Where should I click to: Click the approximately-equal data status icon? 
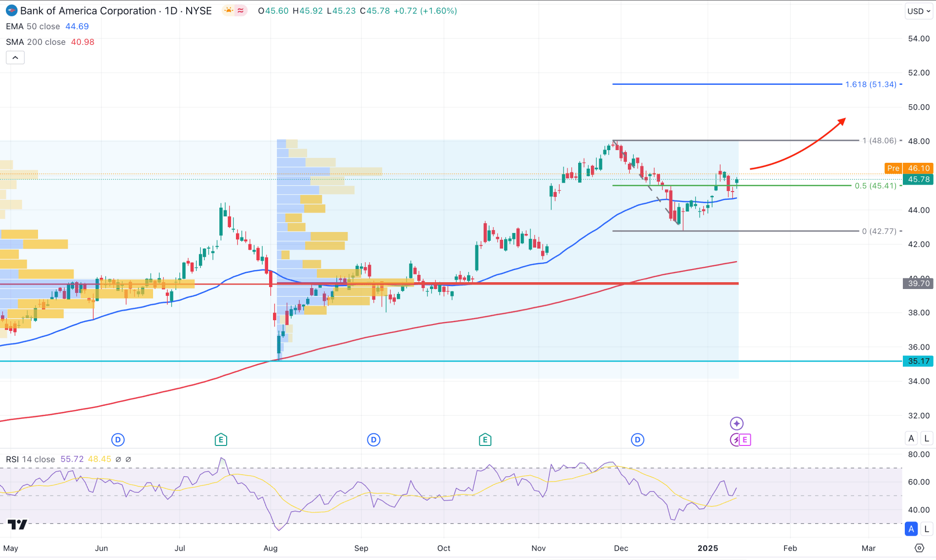(x=240, y=11)
